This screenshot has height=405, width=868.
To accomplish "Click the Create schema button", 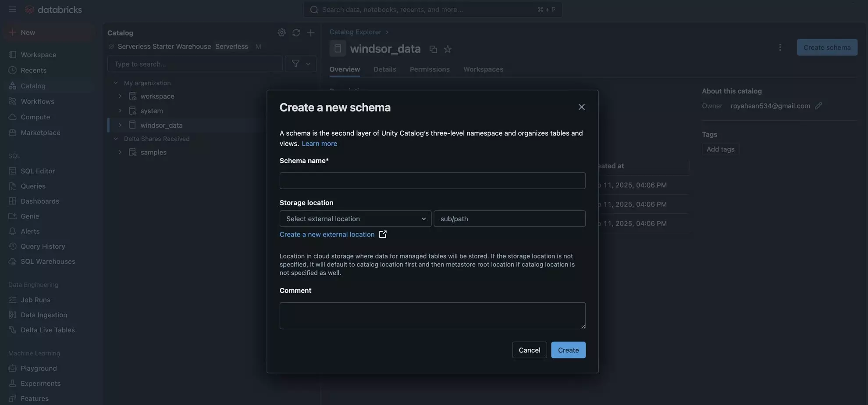I will [827, 47].
